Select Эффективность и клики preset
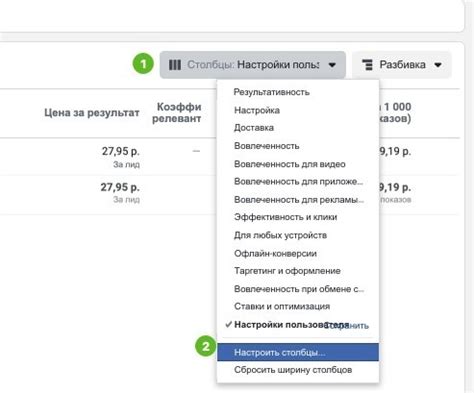This screenshot has width=474, height=393. point(298,217)
